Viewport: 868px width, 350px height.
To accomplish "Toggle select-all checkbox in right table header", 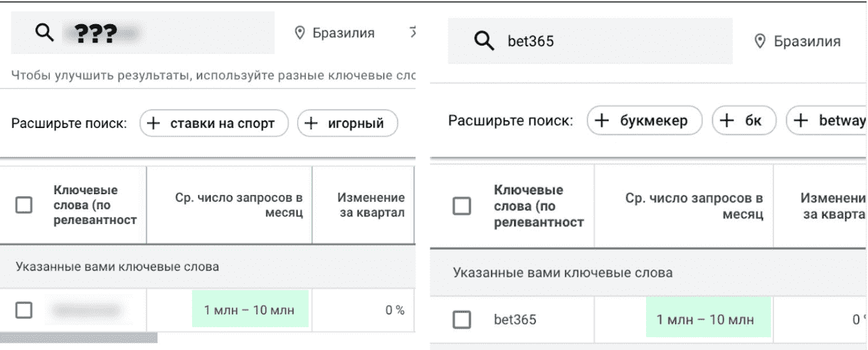I will (462, 206).
